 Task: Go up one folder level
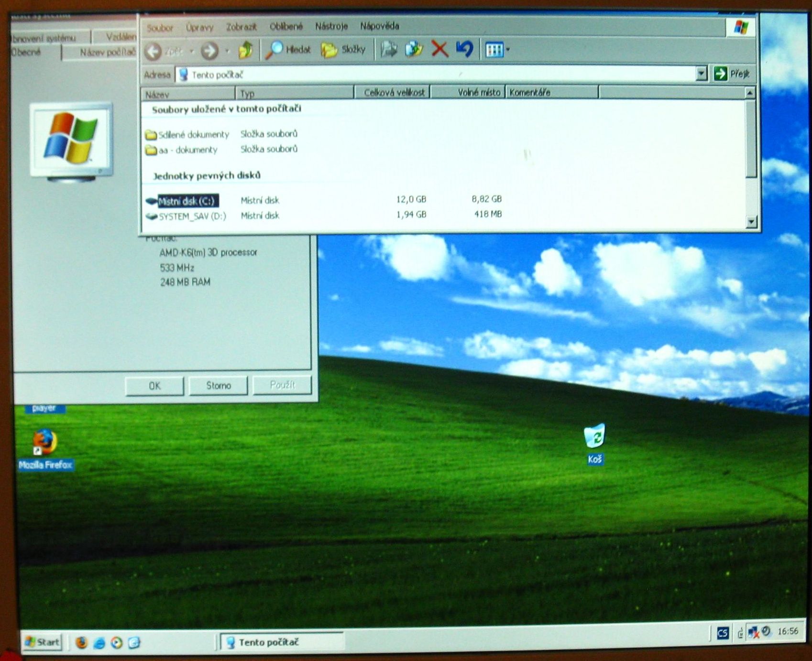tap(246, 50)
